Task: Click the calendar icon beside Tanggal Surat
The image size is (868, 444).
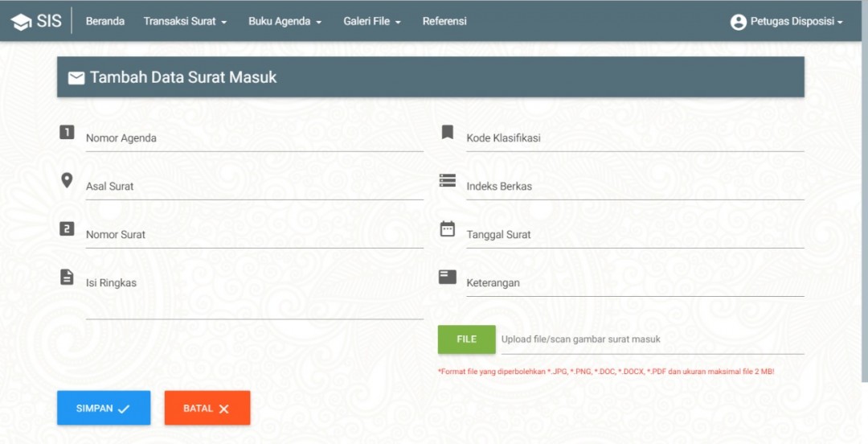Action: [x=448, y=229]
